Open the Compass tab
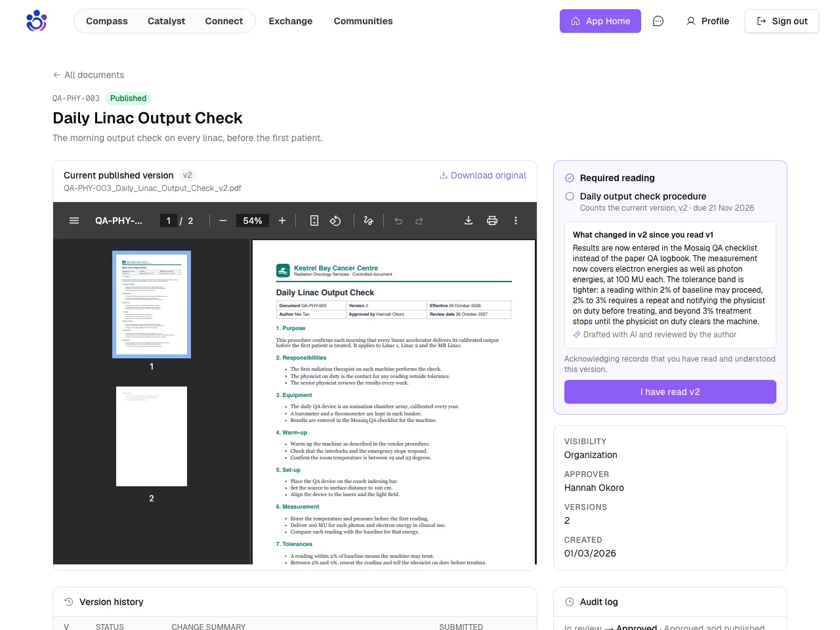 [x=107, y=21]
